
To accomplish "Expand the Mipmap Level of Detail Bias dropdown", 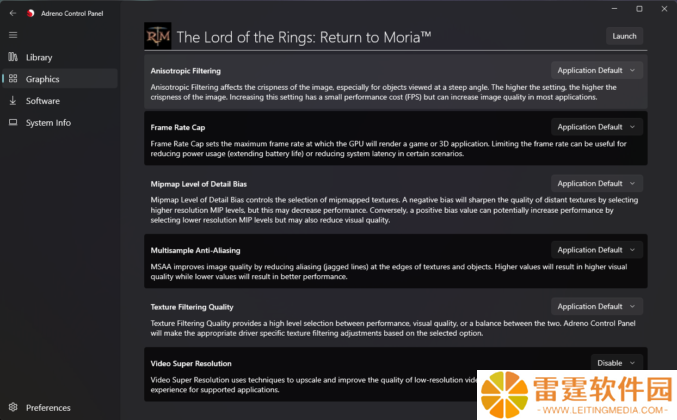I will pos(597,183).
